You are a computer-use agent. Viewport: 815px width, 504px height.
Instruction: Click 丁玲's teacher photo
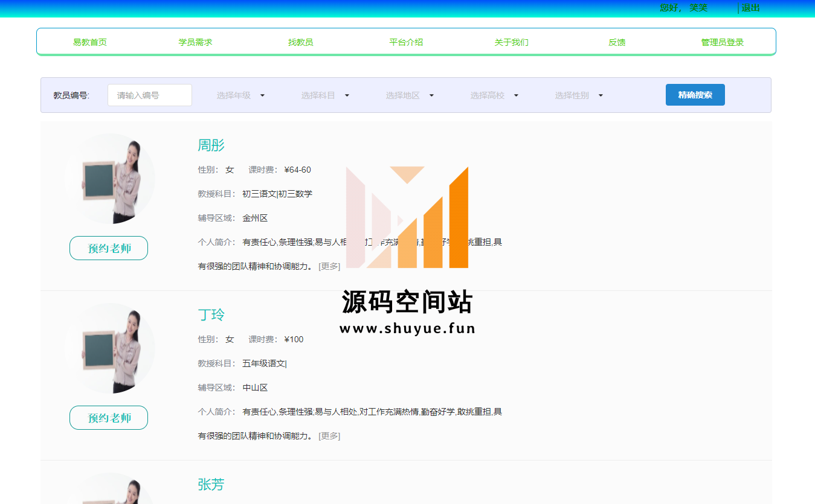(x=110, y=348)
